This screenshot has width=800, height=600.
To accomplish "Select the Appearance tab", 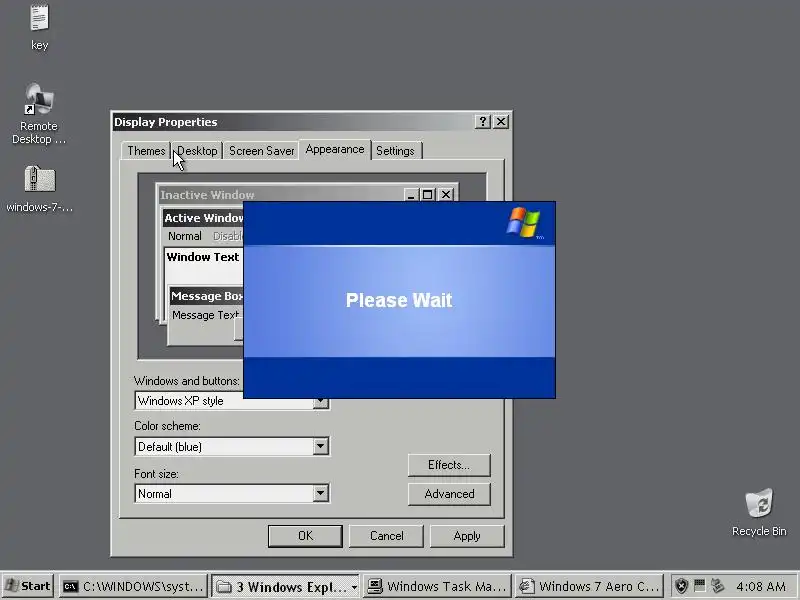I will point(335,149).
